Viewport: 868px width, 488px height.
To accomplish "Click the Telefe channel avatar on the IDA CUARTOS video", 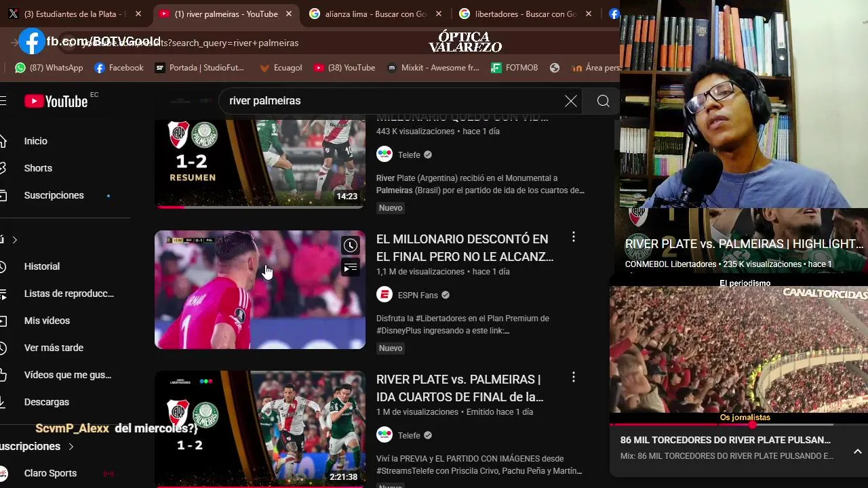I will click(x=384, y=435).
